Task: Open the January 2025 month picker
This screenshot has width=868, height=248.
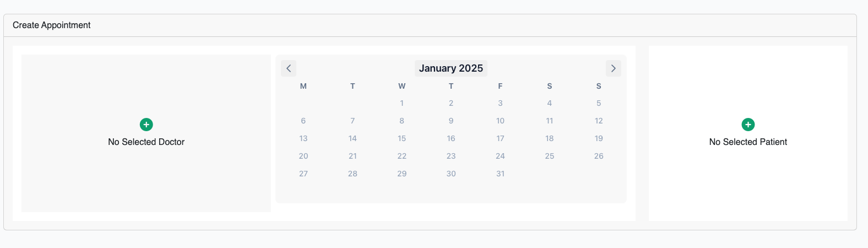Action: tap(451, 68)
